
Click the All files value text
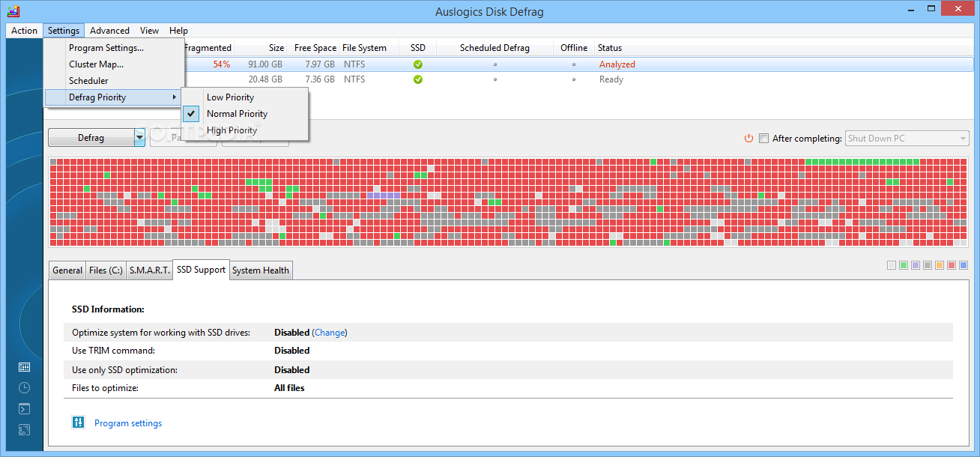pyautogui.click(x=289, y=388)
